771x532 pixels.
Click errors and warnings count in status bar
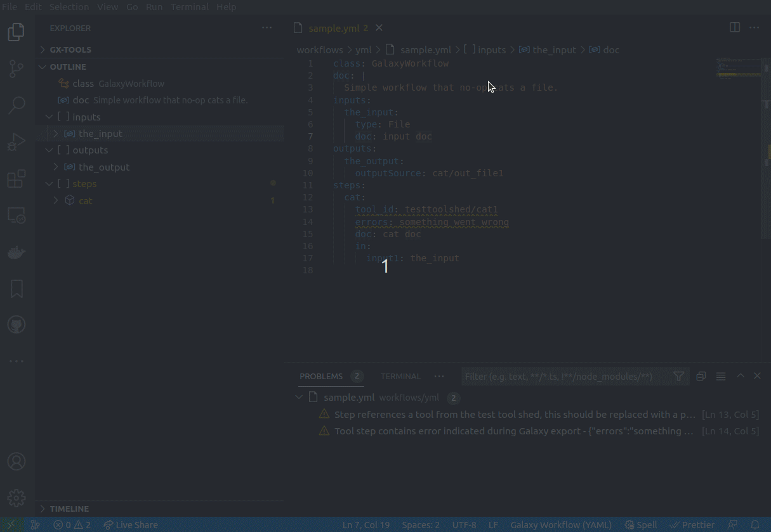click(x=72, y=525)
